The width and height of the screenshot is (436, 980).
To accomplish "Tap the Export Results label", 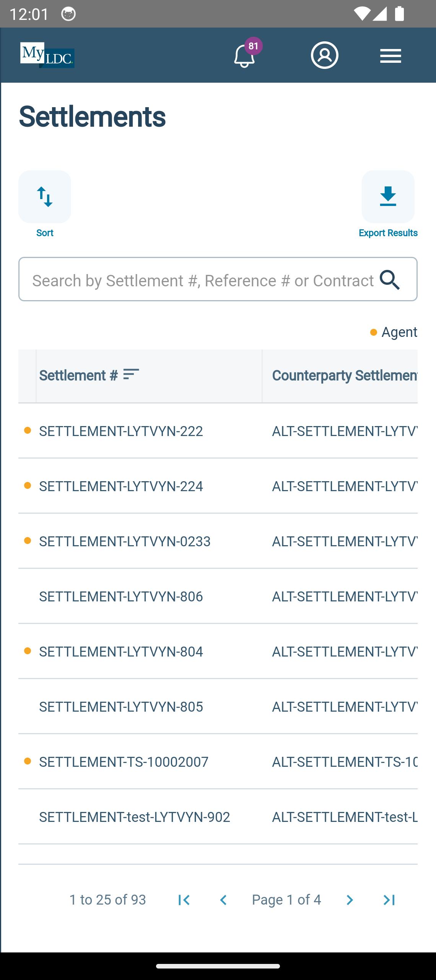I will tap(388, 233).
